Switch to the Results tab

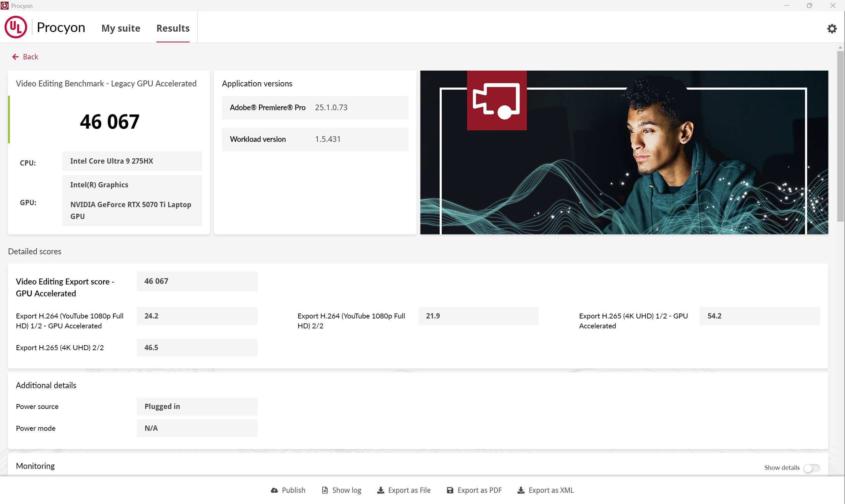click(x=173, y=28)
